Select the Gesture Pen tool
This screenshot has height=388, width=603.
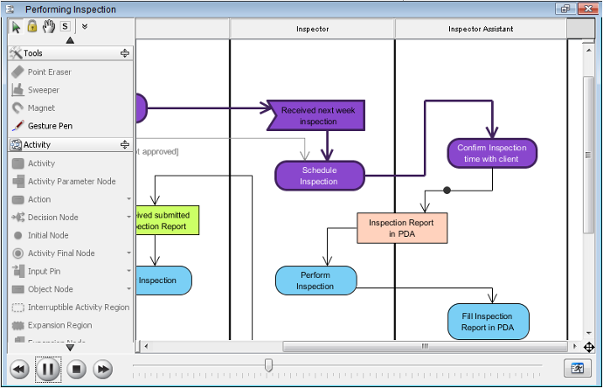[x=50, y=126]
